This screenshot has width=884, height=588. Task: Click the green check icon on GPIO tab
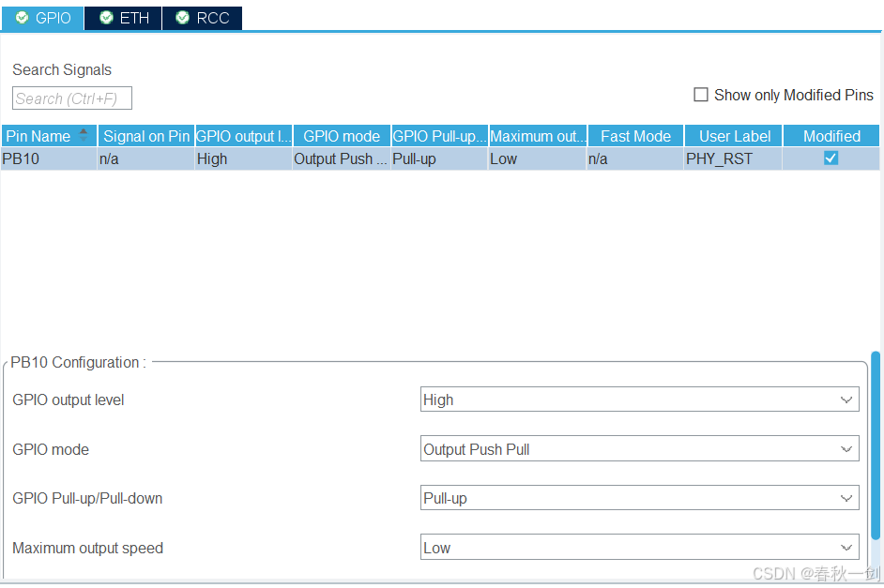tap(22, 18)
